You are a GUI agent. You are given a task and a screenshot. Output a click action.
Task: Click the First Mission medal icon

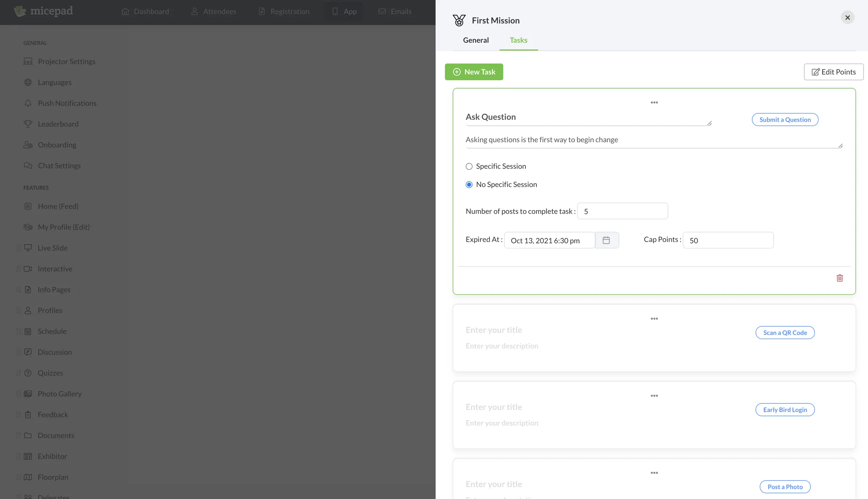tap(459, 20)
